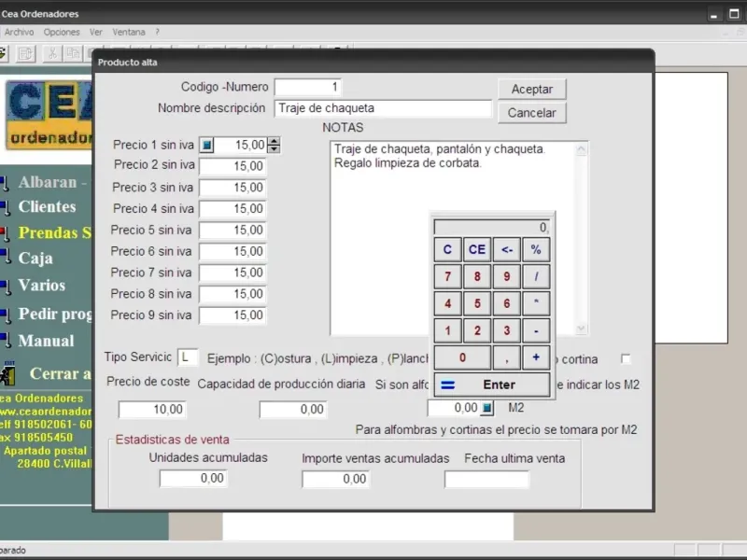Click the Cancelar button
The image size is (747, 560).
[x=531, y=113]
